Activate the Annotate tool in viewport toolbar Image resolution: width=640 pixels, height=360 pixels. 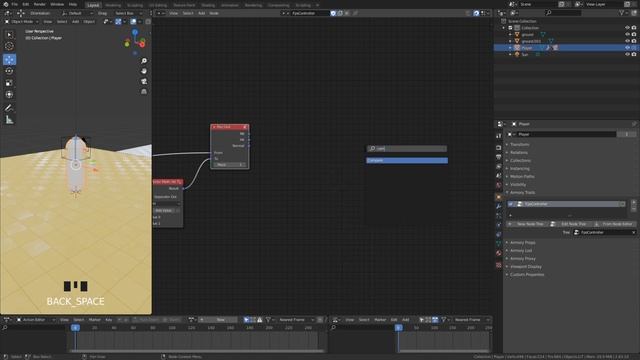pos(9,108)
